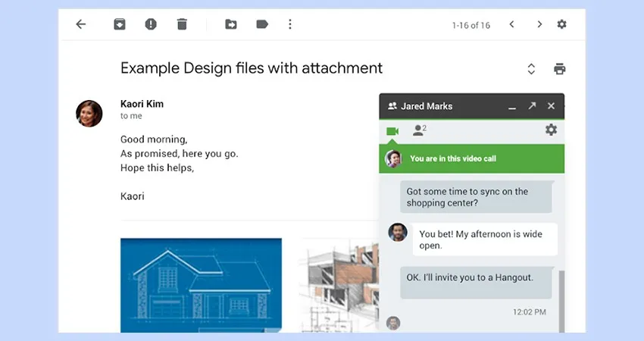Open the building sketch attachment
Image resolution: width=644 pixels, height=341 pixels.
click(x=339, y=285)
